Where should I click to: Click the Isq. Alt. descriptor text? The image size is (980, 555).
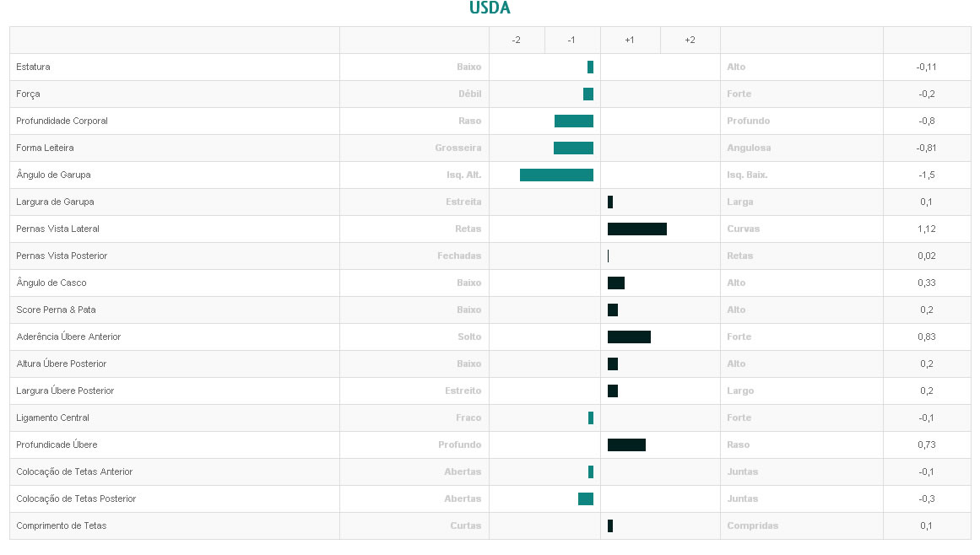[463, 175]
